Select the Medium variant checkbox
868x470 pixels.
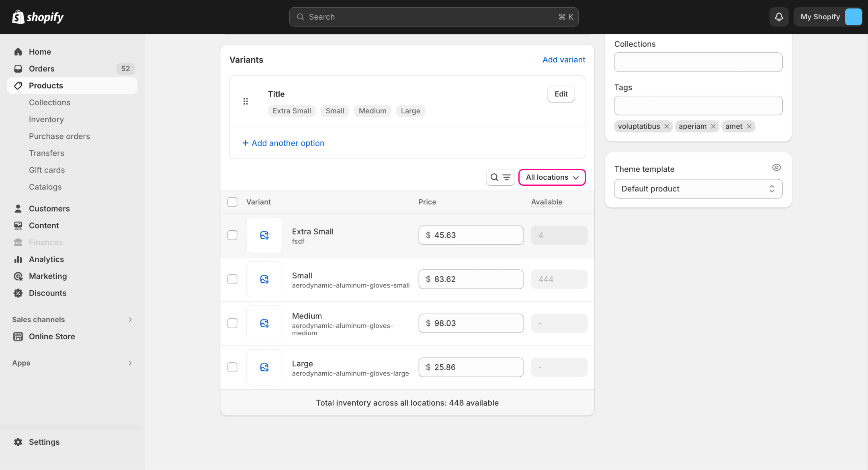232,323
